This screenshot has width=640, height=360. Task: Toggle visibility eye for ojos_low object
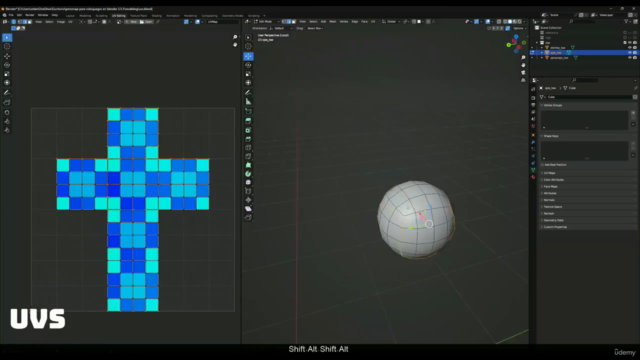[x=630, y=53]
